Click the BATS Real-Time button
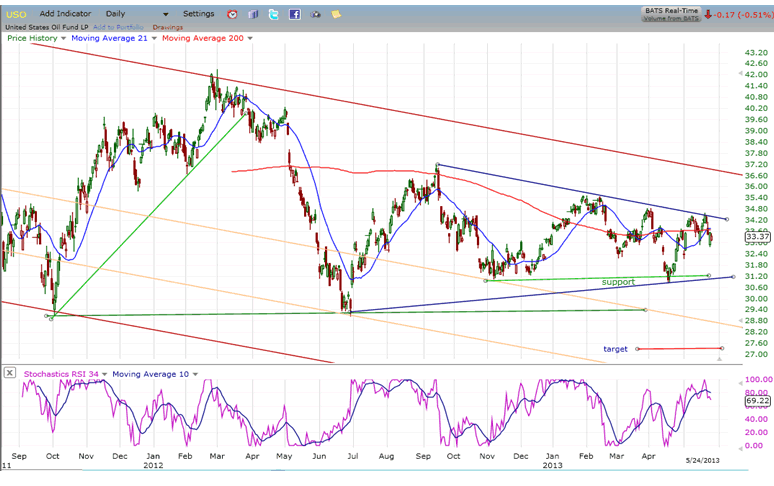Image resolution: width=774 pixels, height=486 pixels. (x=669, y=10)
